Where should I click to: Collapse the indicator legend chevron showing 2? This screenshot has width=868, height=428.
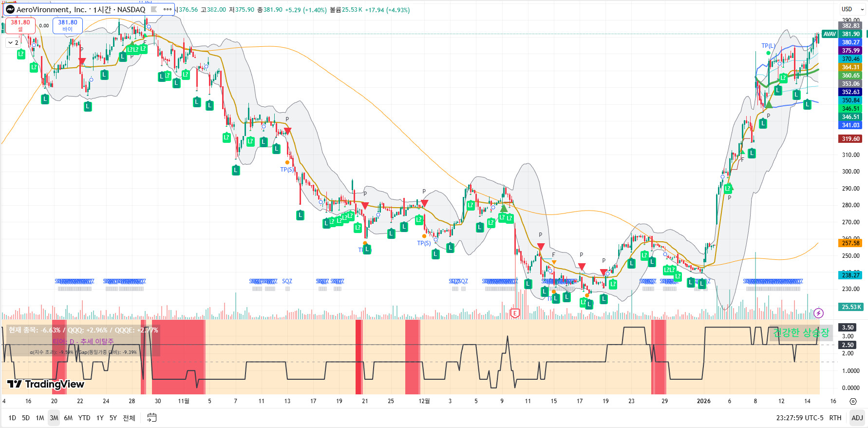(x=13, y=43)
